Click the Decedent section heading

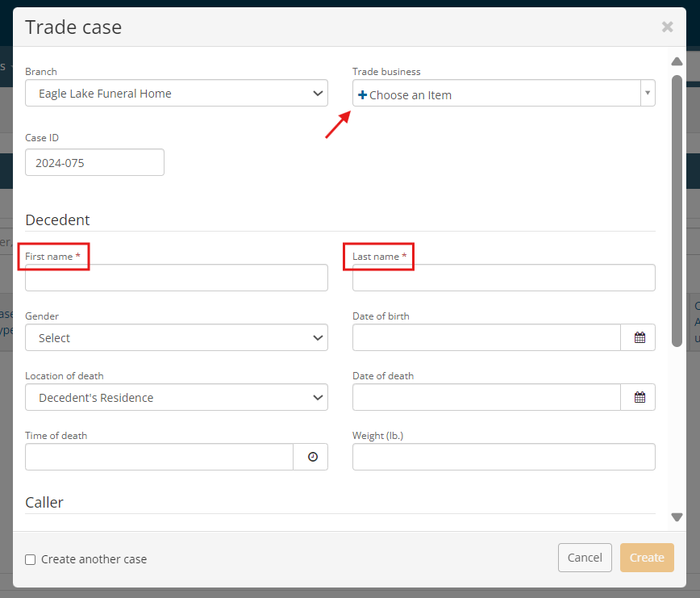pos(57,220)
